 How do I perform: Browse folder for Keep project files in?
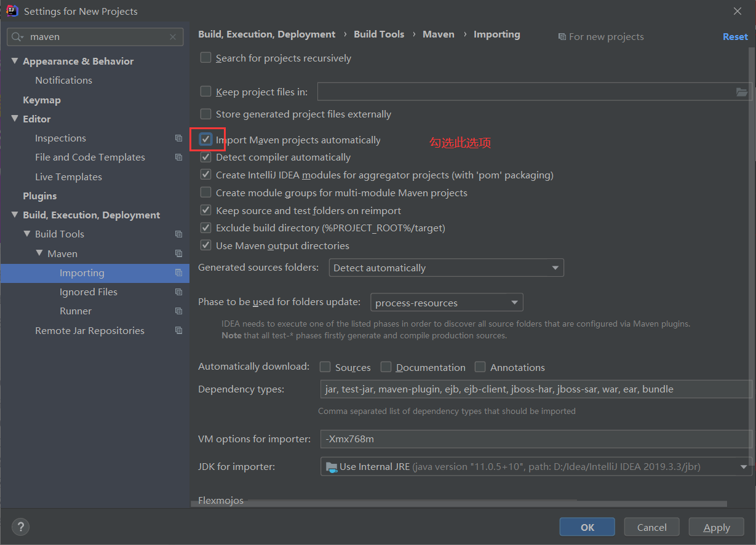tap(742, 92)
